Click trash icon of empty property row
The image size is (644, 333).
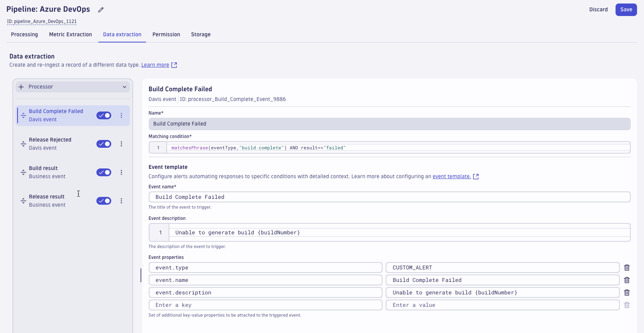(627, 305)
